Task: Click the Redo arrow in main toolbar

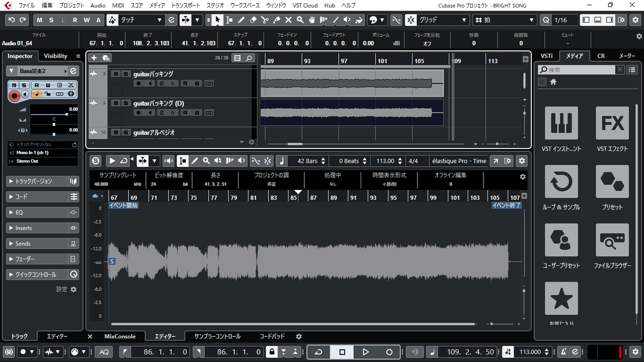Action: [23, 20]
